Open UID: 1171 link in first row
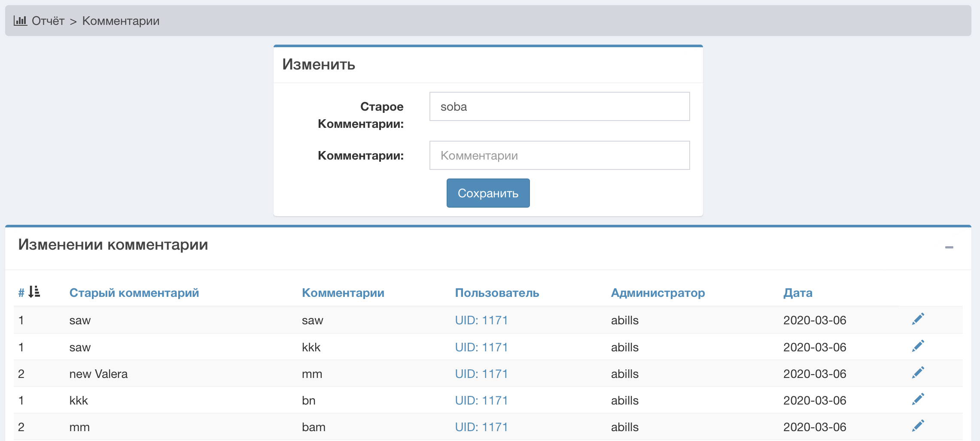 pyautogui.click(x=481, y=320)
